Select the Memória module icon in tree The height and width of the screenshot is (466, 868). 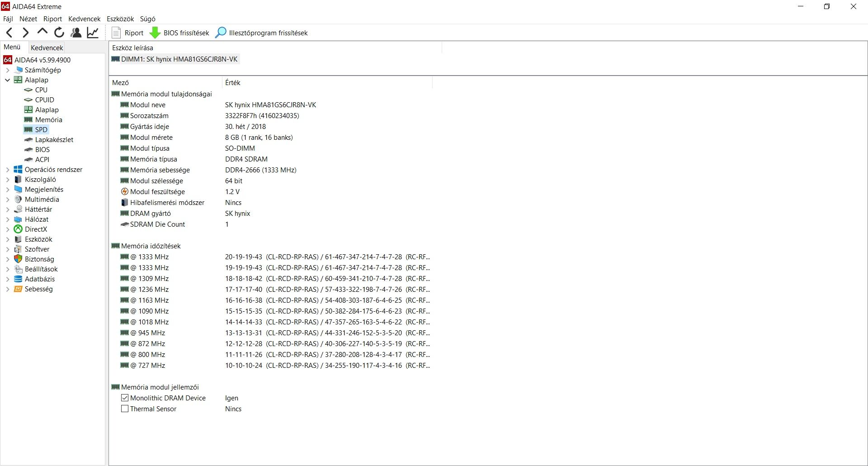[28, 120]
